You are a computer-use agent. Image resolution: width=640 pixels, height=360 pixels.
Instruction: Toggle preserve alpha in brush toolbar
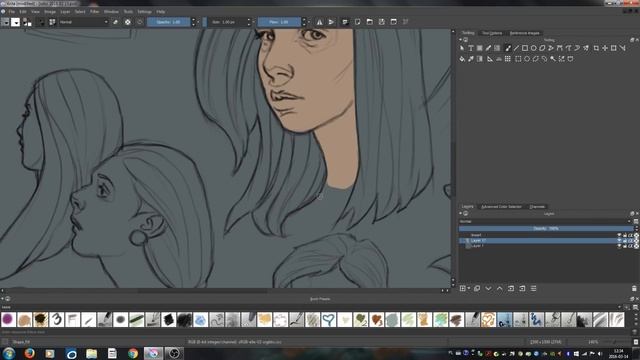(x=128, y=22)
